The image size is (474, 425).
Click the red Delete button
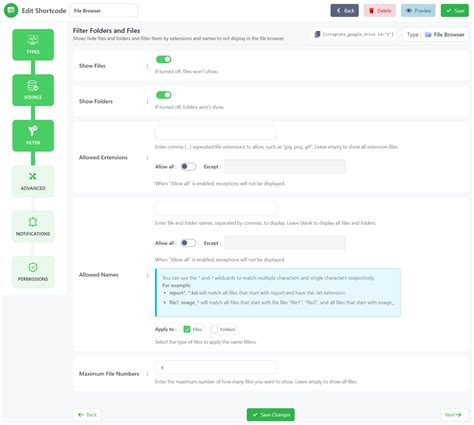click(x=380, y=11)
